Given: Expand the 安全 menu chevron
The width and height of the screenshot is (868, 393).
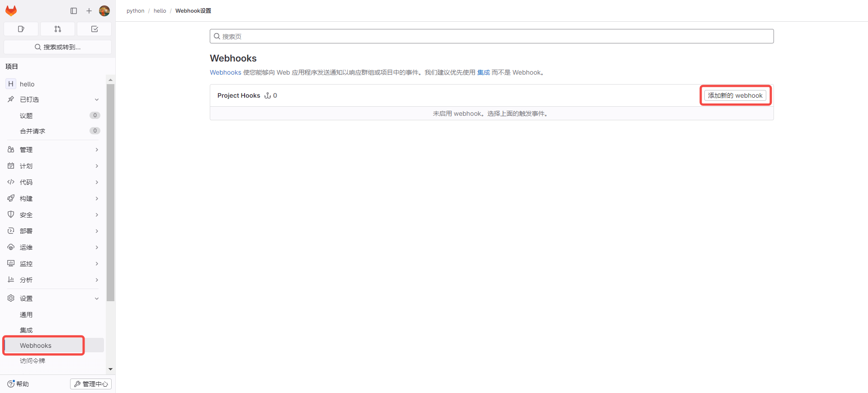Looking at the screenshot, I should point(97,215).
